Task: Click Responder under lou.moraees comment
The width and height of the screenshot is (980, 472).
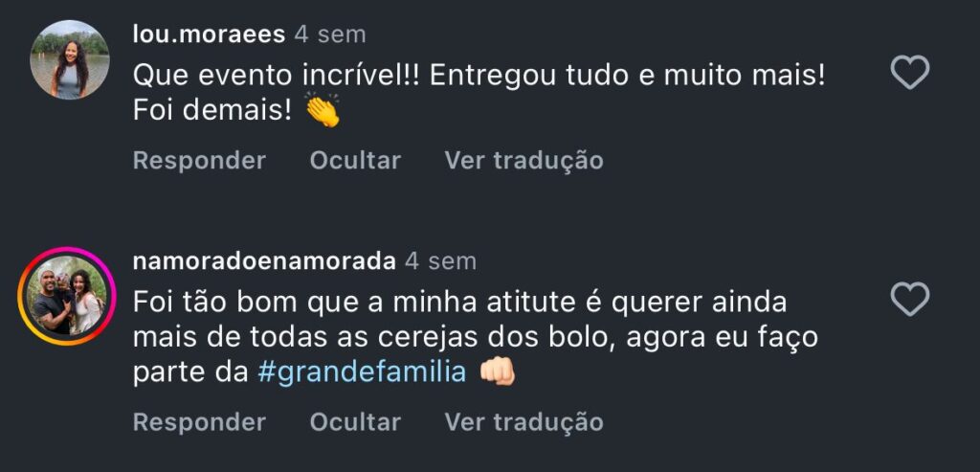Action: (x=199, y=160)
